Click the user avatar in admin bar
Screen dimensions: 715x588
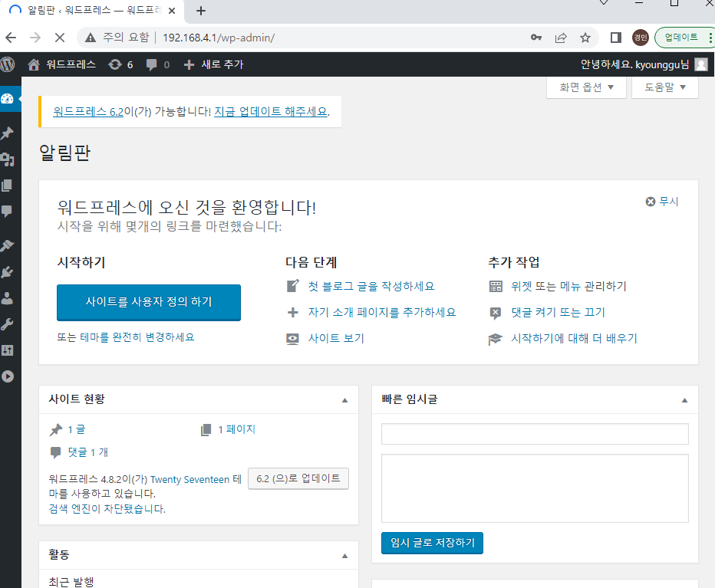pyautogui.click(x=701, y=64)
